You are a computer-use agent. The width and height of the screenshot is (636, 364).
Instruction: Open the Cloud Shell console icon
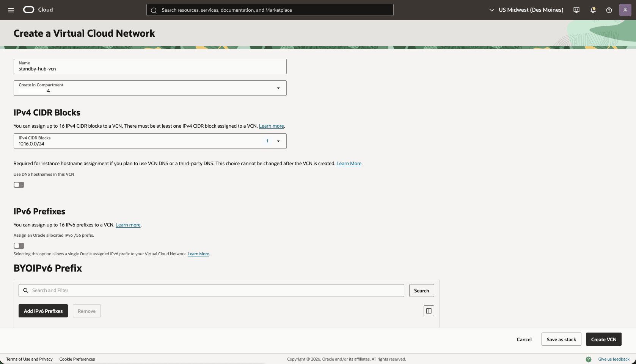click(576, 10)
